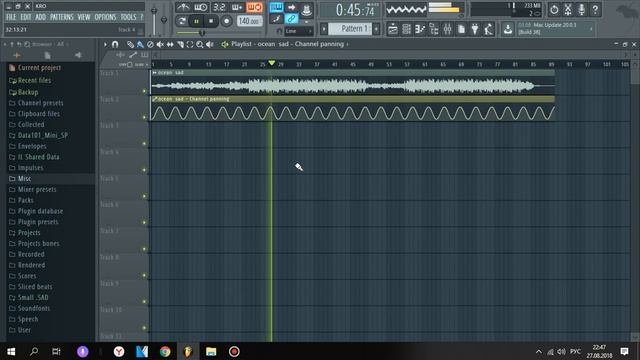Select the Draw pencil tool in playlist
This screenshot has width=640, height=360.
point(130,44)
